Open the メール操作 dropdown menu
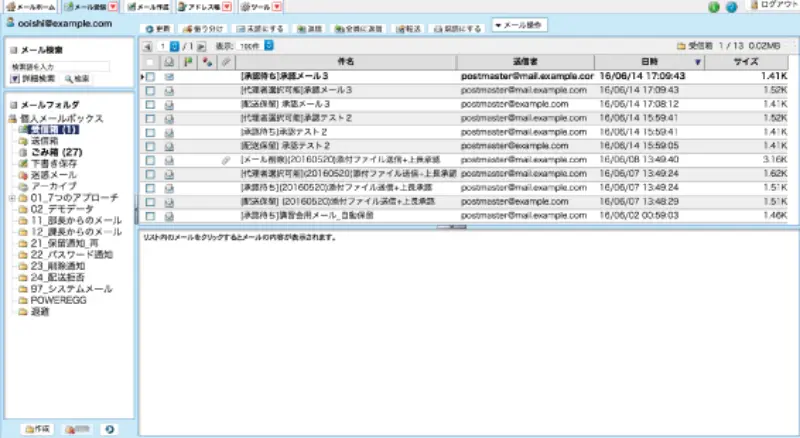800x438 pixels. (519, 28)
